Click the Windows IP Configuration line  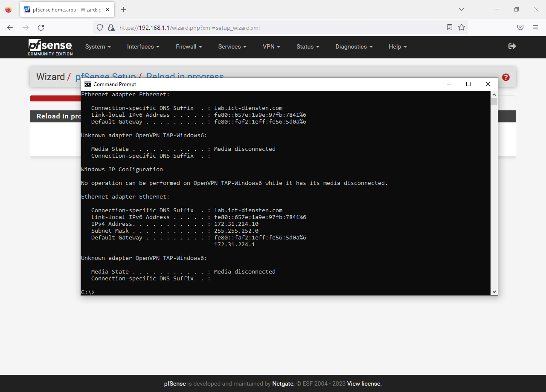(x=122, y=170)
